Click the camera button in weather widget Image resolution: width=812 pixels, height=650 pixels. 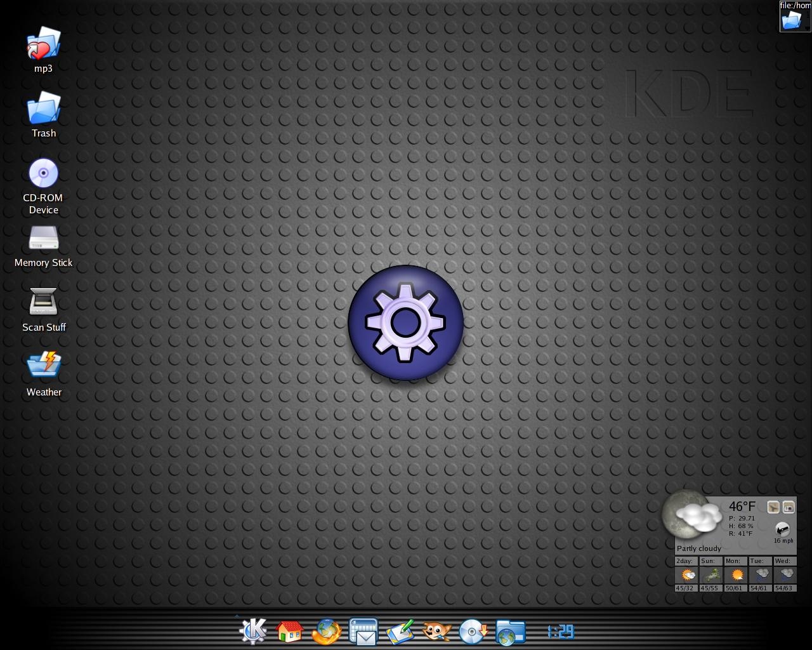pos(789,507)
